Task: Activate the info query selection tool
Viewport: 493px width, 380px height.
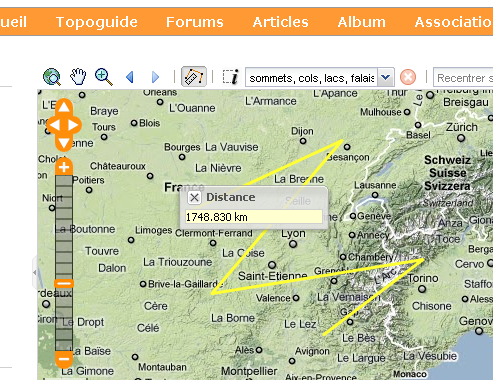Action: (231, 77)
